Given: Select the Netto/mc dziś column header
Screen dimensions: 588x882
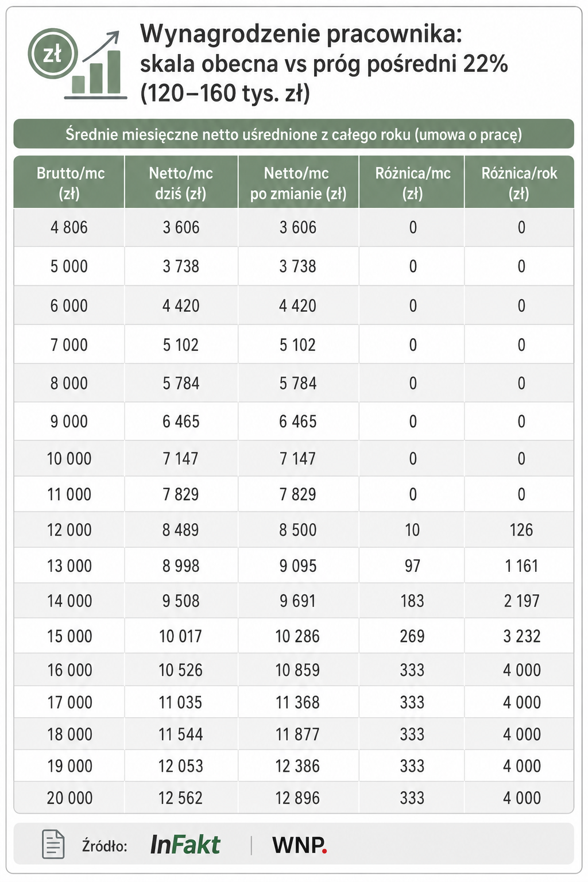Looking at the screenshot, I should [181, 183].
